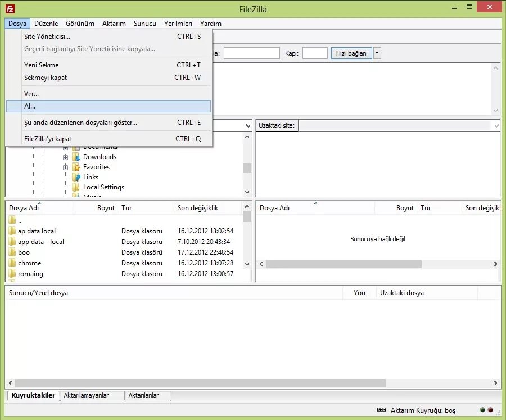Viewport: 506px width, 420px height.
Task: Expand the Documents tree node
Action: [x=66, y=147]
